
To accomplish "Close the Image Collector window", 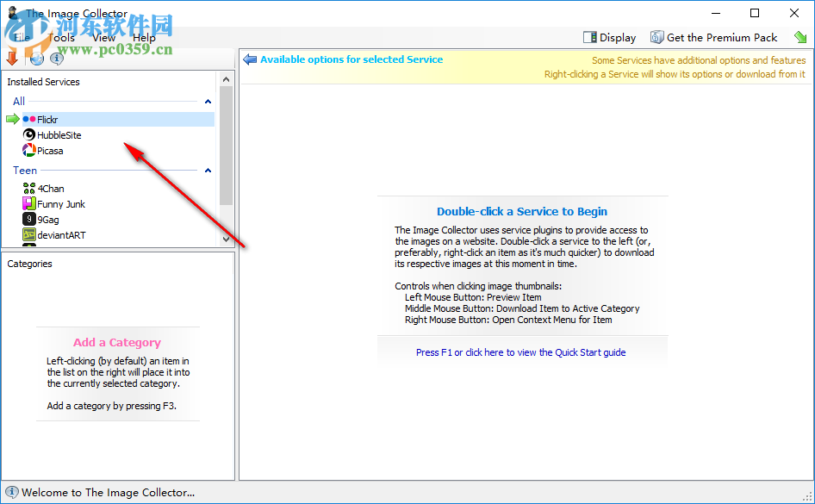I will coord(794,13).
